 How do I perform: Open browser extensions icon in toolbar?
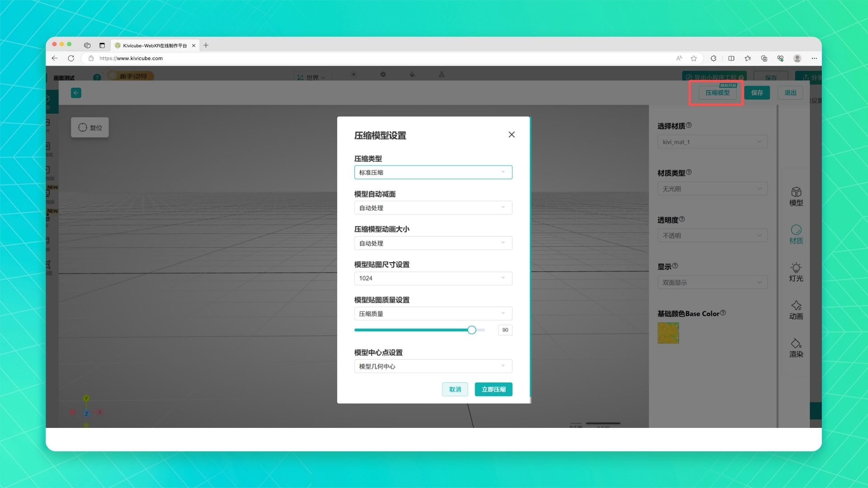coord(713,58)
